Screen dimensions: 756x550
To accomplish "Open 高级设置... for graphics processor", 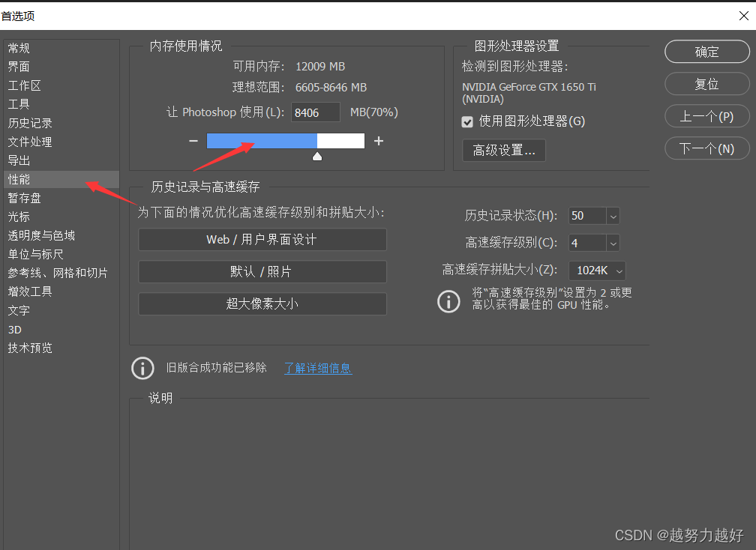I will coord(504,151).
